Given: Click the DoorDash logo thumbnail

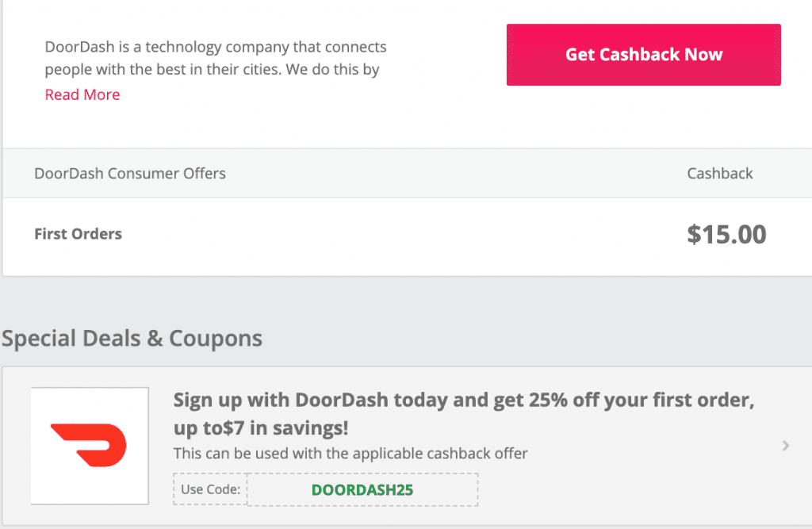Looking at the screenshot, I should 90,446.
